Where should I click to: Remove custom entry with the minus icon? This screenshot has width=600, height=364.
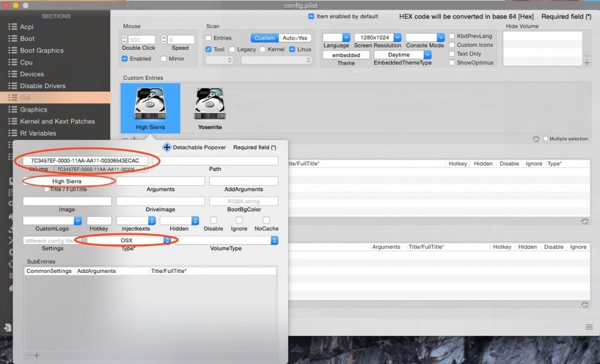coord(125,139)
